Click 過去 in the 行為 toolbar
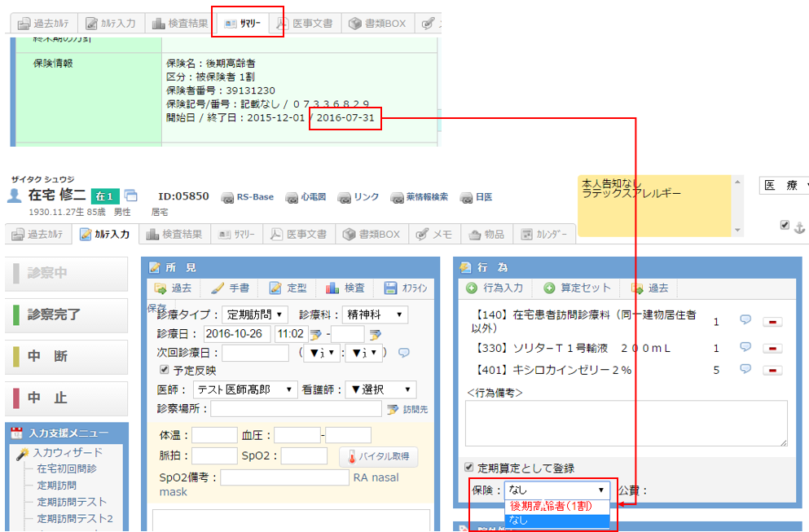 pos(650,288)
